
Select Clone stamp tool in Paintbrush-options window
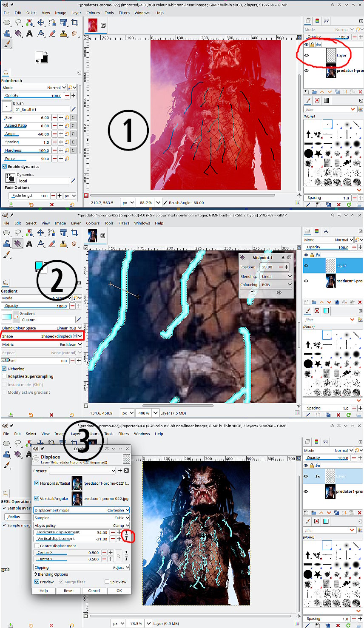coord(63,34)
